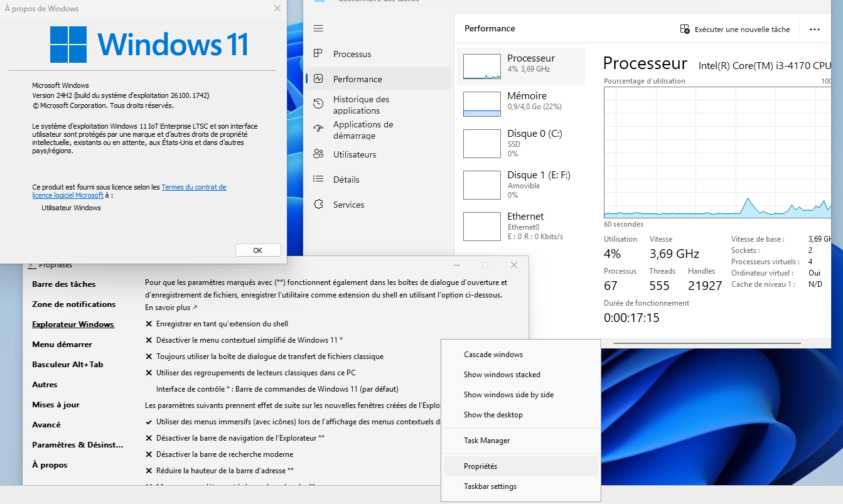Image resolution: width=843 pixels, height=504 pixels.
Task: Click the Historique des applications clock icon
Action: tap(318, 104)
